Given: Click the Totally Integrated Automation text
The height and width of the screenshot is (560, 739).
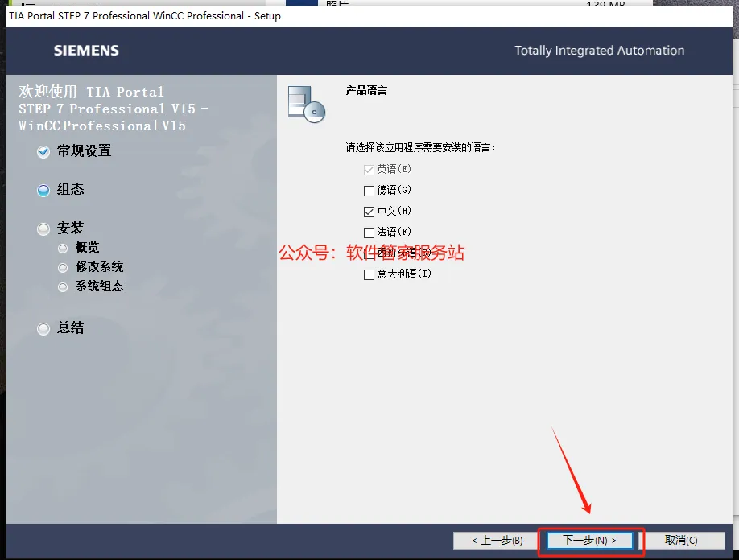Looking at the screenshot, I should (x=600, y=51).
